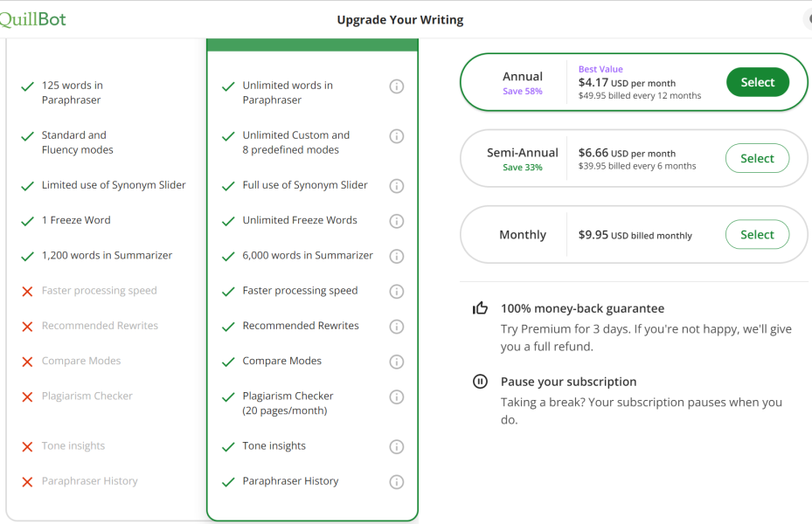Select the Annual plan
The height and width of the screenshot is (524, 812).
click(x=758, y=82)
